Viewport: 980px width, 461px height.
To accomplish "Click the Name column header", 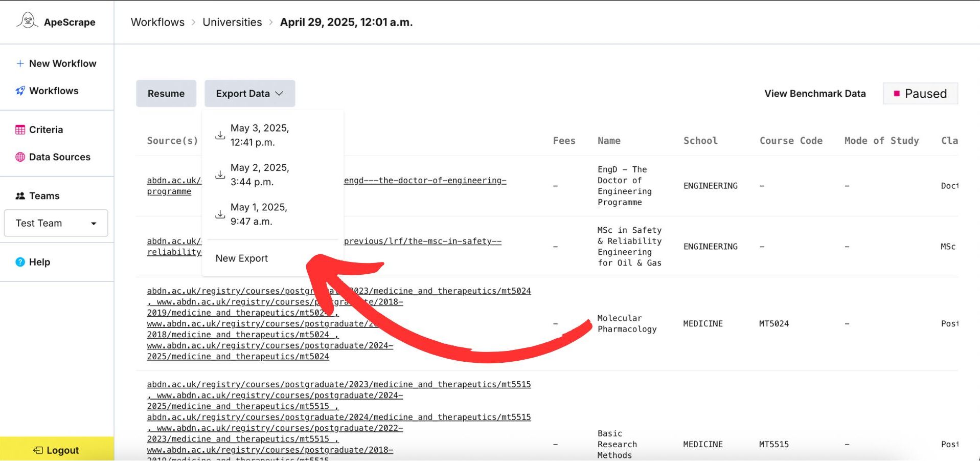I will [609, 141].
